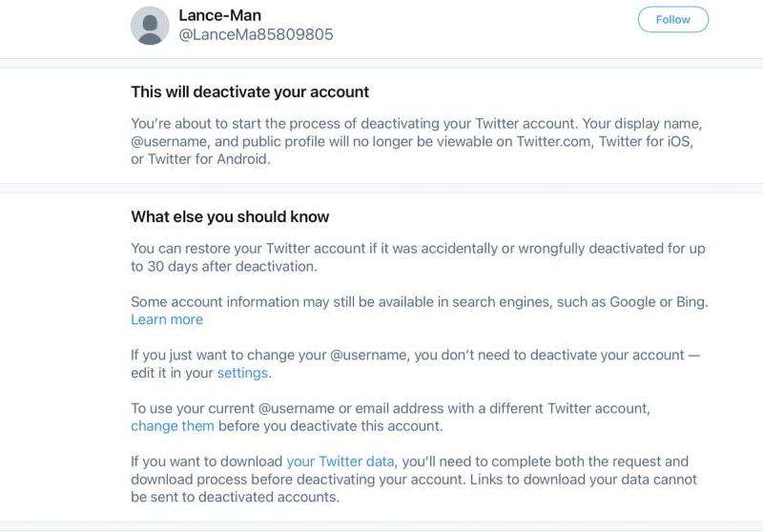
Task: Click the If you want to download text
Action: [x=206, y=461]
